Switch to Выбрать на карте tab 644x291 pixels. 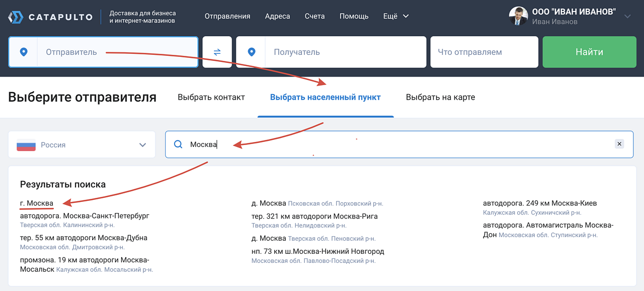[440, 97]
